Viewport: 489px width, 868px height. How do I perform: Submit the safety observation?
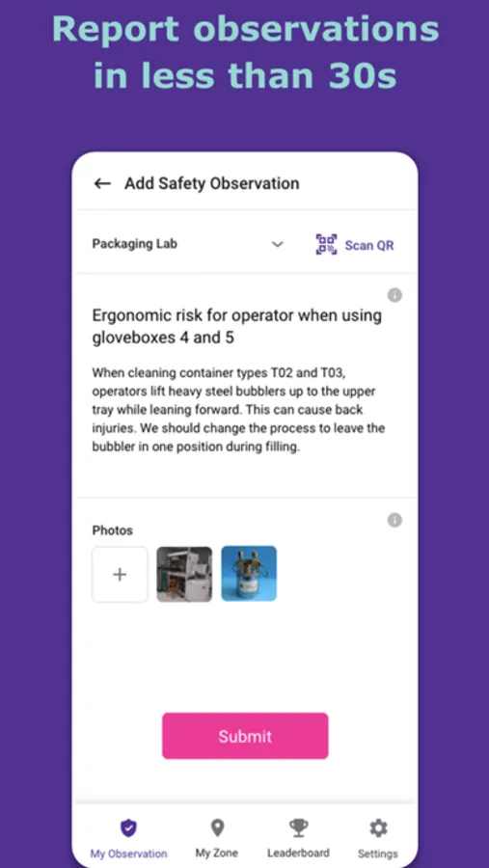[x=245, y=736]
